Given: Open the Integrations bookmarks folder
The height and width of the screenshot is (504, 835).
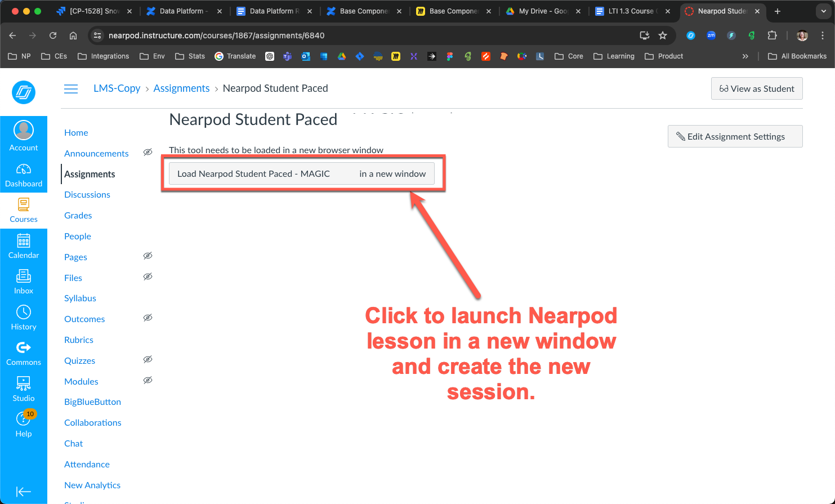Looking at the screenshot, I should (104, 56).
